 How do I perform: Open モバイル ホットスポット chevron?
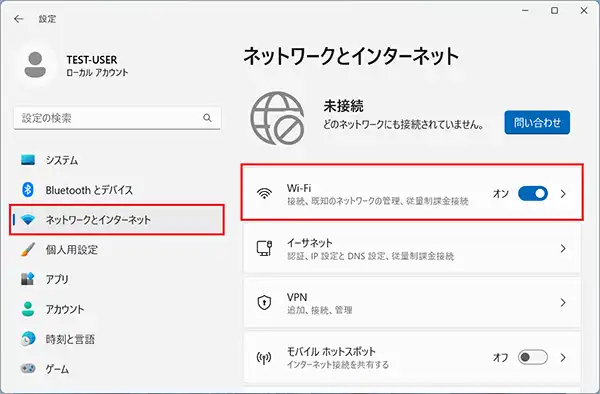click(563, 357)
